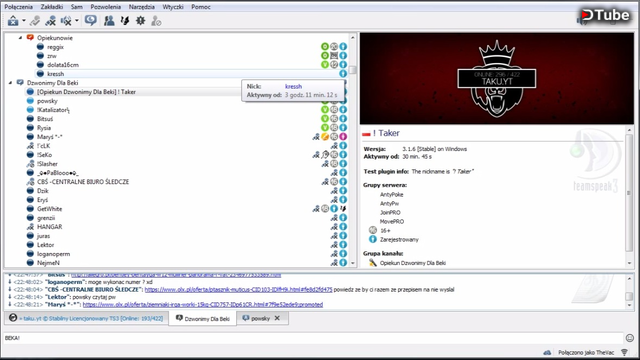Screen dimensions: 640x360
Task: Click the Dzwonimy Dla Beki channel icon
Action: click(20, 82)
